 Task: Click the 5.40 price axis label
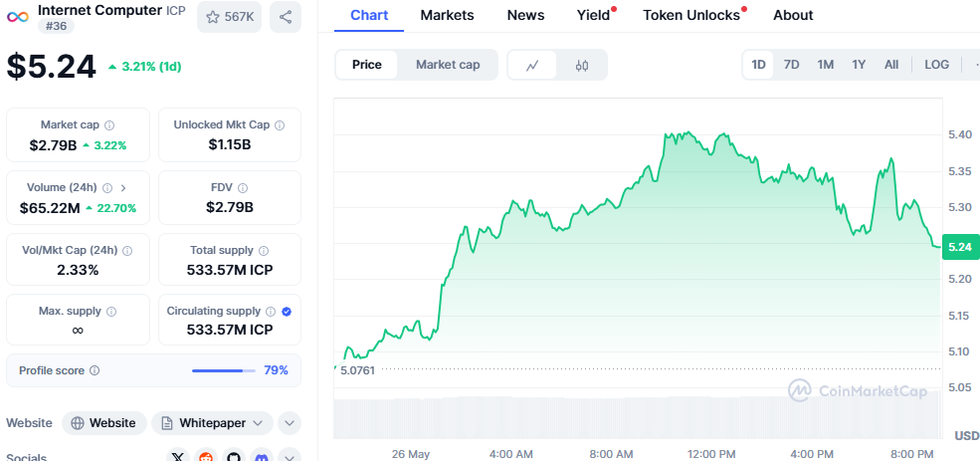[x=959, y=134]
